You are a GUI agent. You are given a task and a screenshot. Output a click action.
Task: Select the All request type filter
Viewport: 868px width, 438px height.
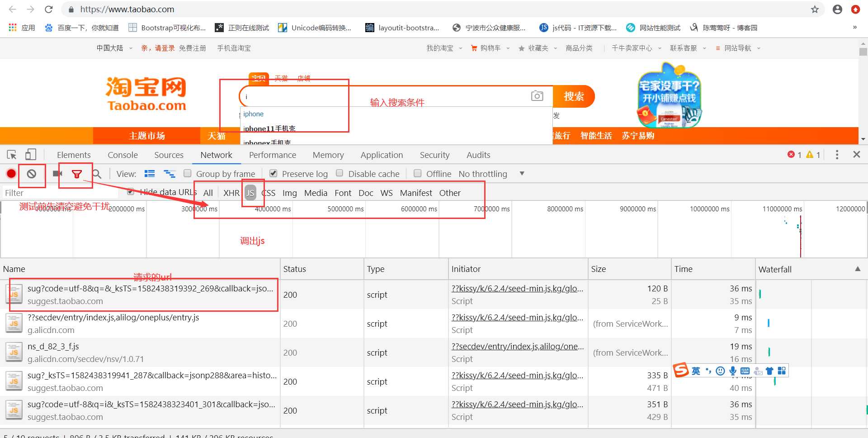click(x=208, y=193)
